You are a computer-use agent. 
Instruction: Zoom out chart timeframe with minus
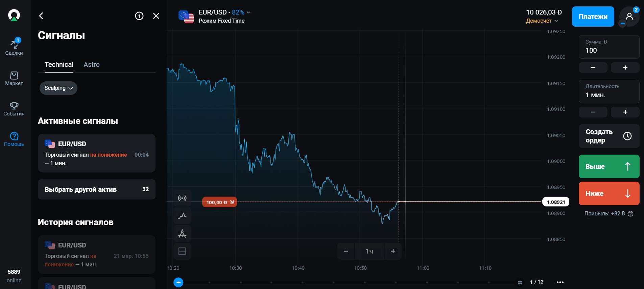coord(346,251)
